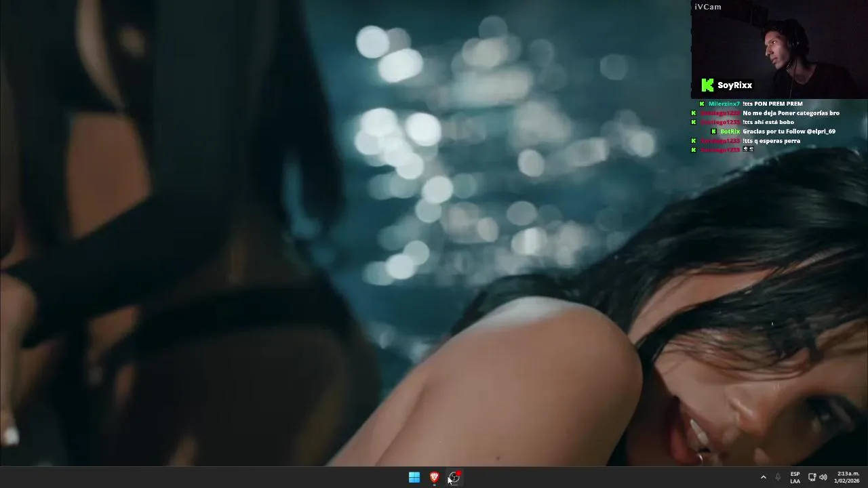Click the Milerzinx7 chat username
The width and height of the screenshot is (868, 488).
click(724, 104)
